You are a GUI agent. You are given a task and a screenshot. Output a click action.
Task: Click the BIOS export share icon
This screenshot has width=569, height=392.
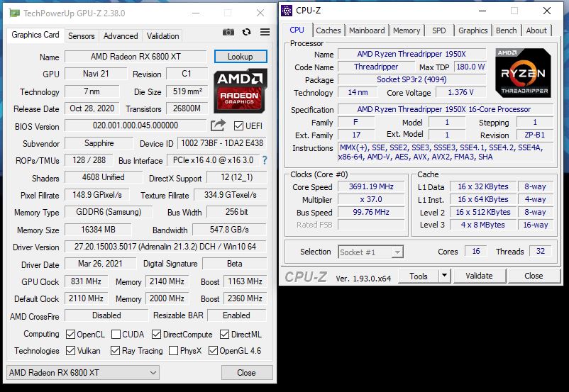click(x=218, y=125)
